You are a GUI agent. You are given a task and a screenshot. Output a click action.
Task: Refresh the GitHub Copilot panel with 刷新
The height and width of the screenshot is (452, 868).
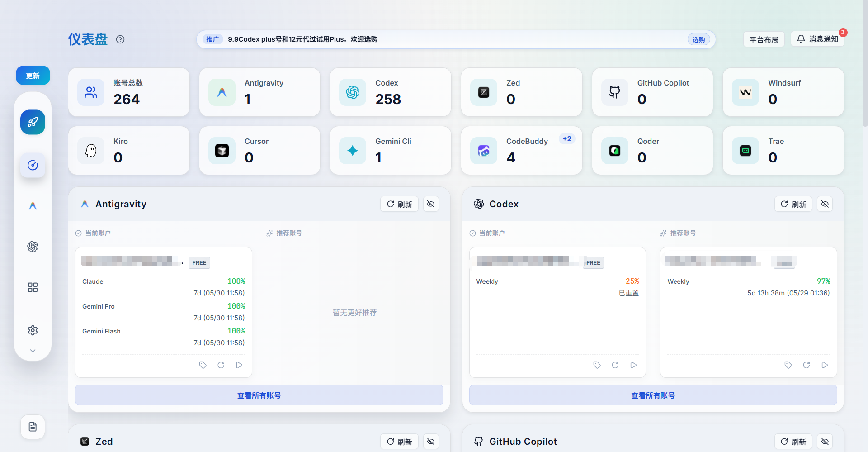click(x=793, y=442)
